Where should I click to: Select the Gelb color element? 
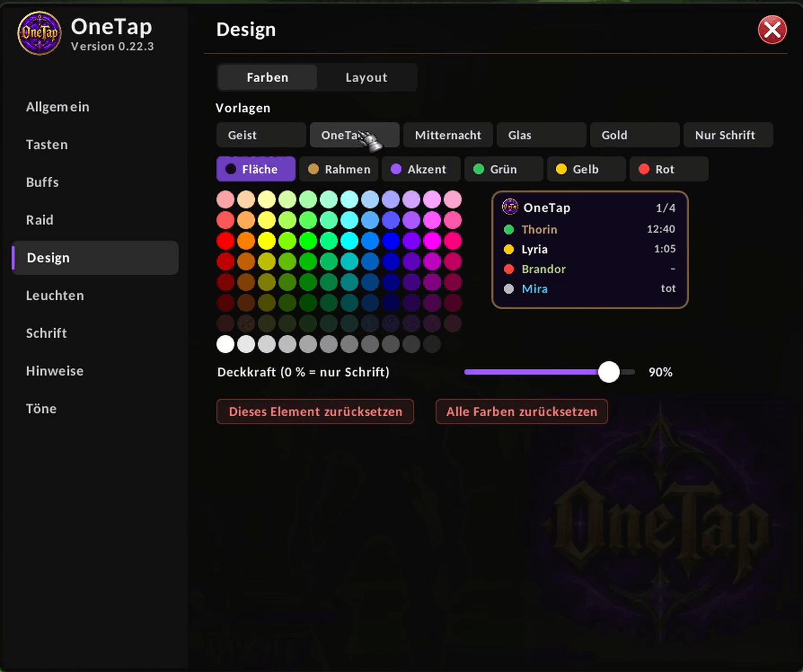pyautogui.click(x=586, y=169)
